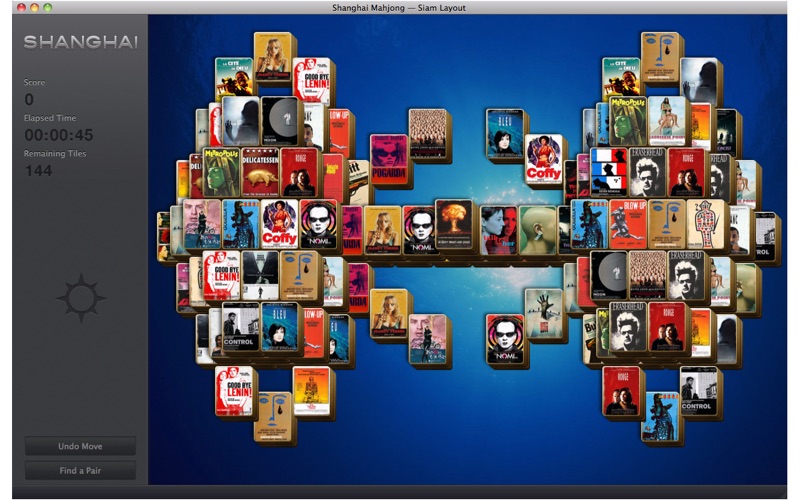
Task: Select the shadow figure tile near right cluster top
Action: point(698,82)
